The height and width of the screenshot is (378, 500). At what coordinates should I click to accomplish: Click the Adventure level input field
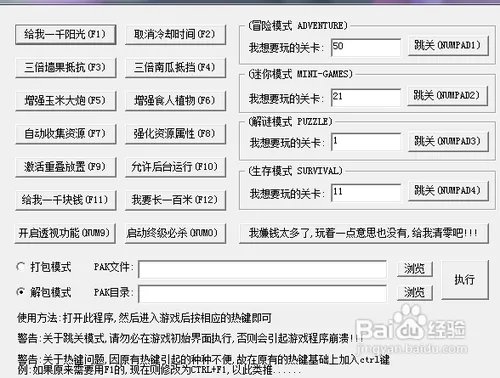pos(366,47)
